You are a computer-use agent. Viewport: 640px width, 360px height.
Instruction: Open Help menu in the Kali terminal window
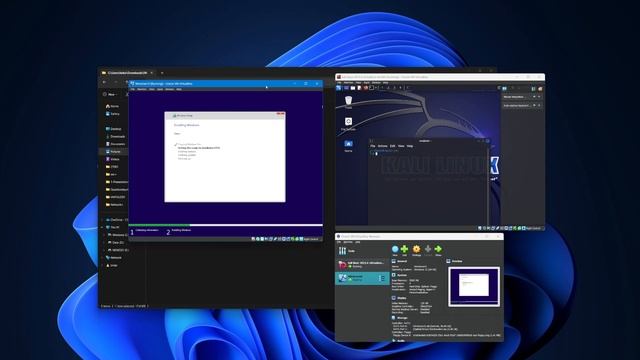(410, 146)
